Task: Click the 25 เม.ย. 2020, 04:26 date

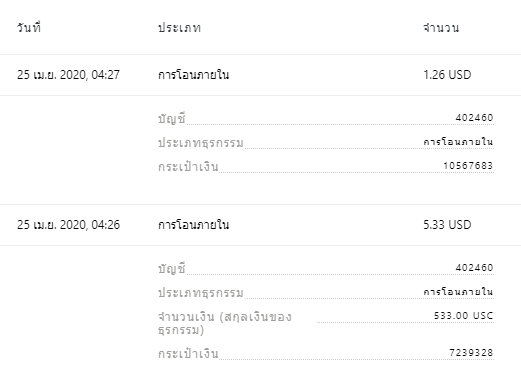Action: (x=68, y=225)
